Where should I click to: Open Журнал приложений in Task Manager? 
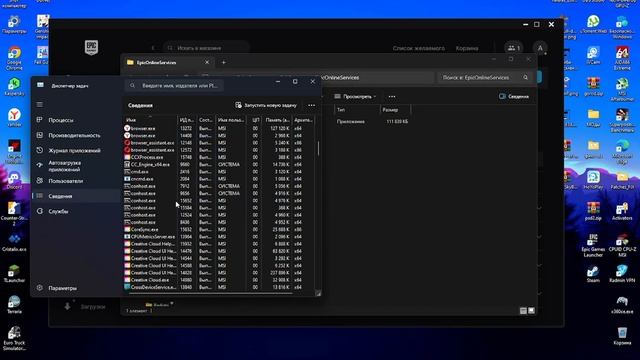click(74, 151)
